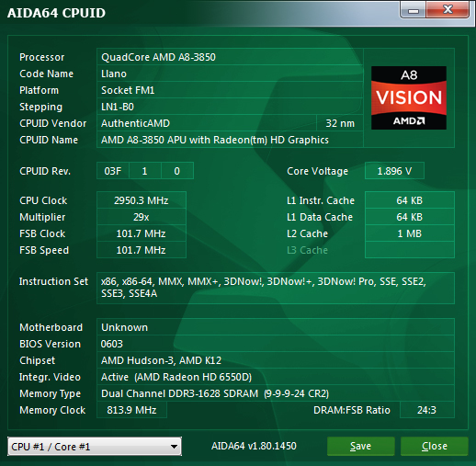Open the CPU core selector dropdown arrow
476x466 pixels.
click(x=174, y=447)
